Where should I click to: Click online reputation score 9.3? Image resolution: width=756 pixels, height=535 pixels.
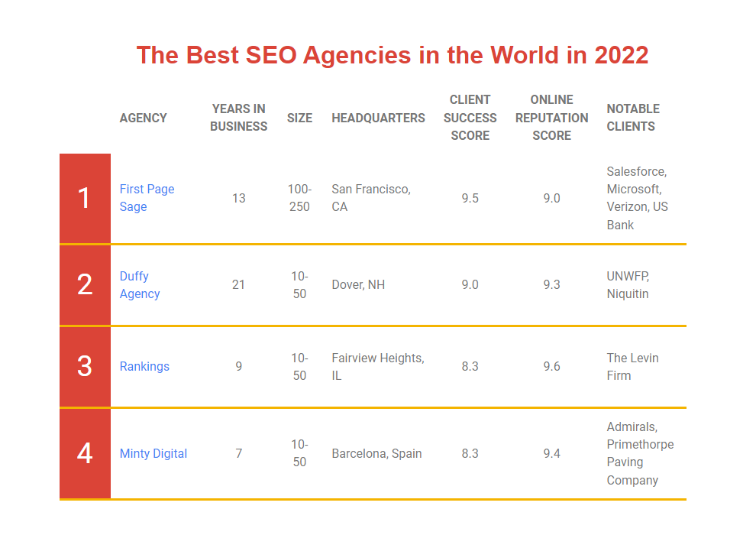pyautogui.click(x=551, y=284)
